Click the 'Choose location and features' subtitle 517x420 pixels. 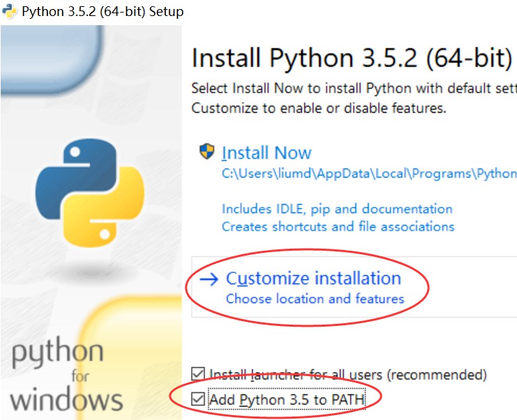(x=315, y=299)
